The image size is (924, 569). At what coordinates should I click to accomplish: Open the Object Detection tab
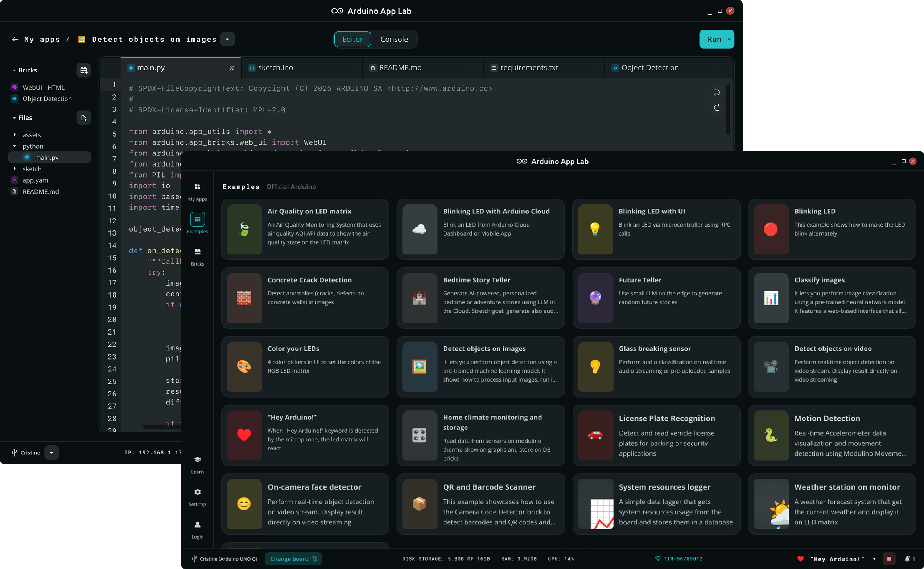649,68
